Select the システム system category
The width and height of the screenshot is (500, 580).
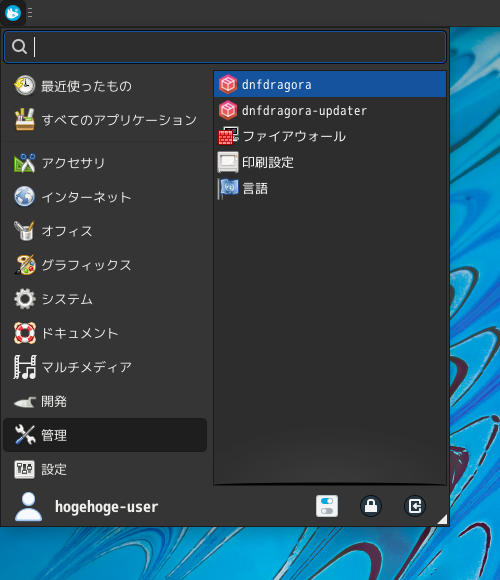pyautogui.click(x=105, y=299)
